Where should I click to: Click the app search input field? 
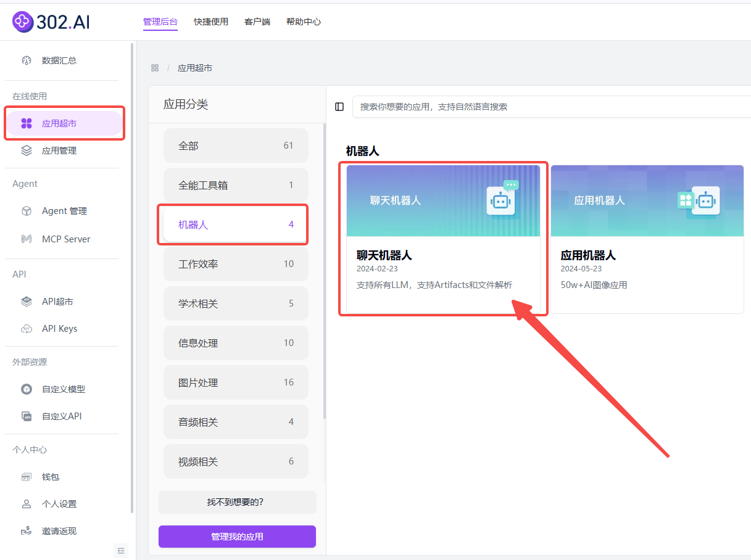(x=551, y=107)
